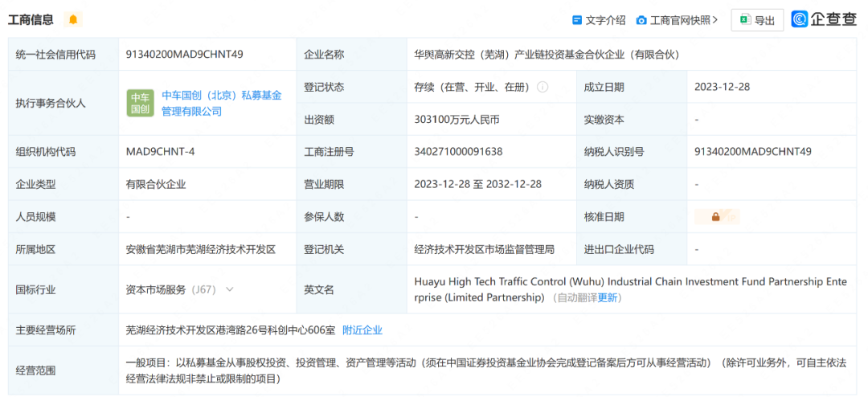Screen dimensions: 868x397
Task: Click the 工商信息 section heading
Action: [31, 20]
